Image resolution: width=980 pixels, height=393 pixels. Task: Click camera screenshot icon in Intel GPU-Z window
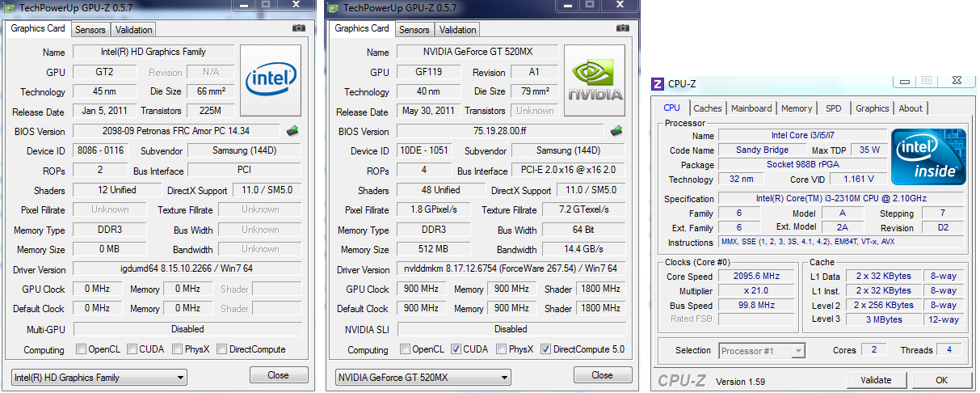299,28
